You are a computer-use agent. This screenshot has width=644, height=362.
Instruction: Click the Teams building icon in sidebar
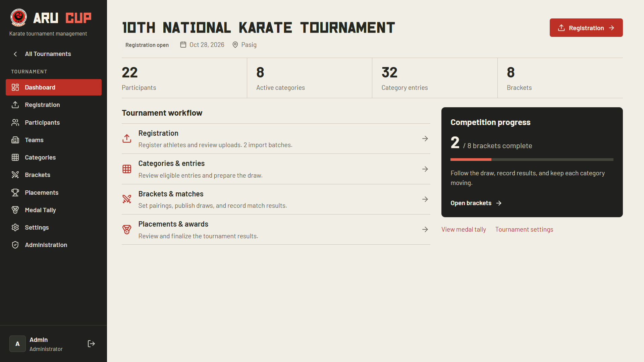coord(15,140)
